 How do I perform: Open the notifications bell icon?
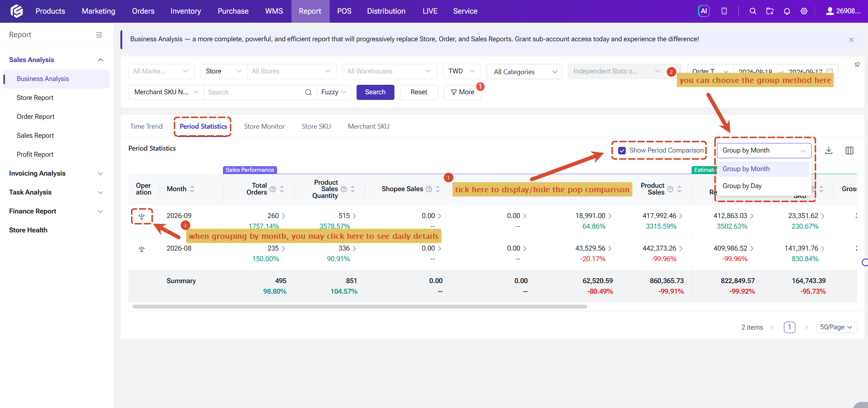click(787, 11)
